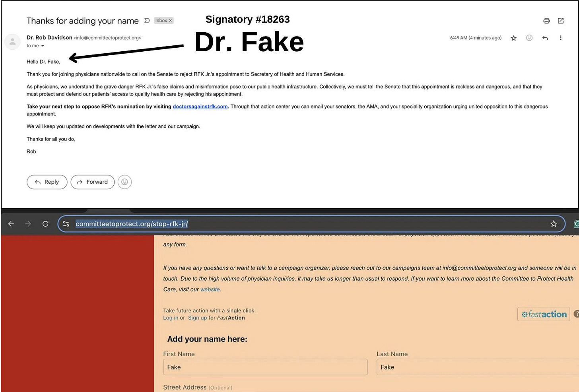Open the email in a new window
The width and height of the screenshot is (579, 392).
tap(561, 21)
